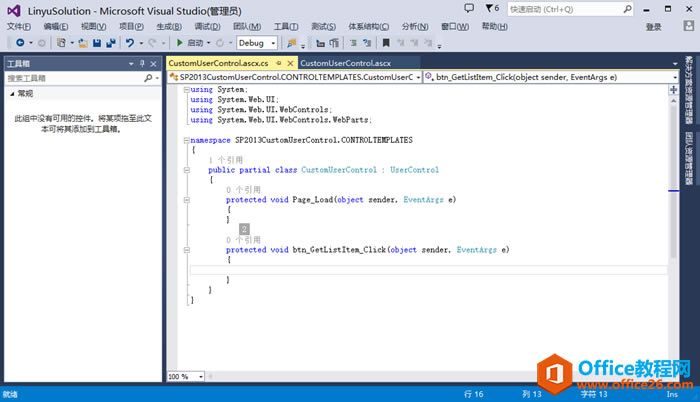The width and height of the screenshot is (700, 402).
Task: Click the Navigate Backward toolbar button
Action: (x=17, y=43)
